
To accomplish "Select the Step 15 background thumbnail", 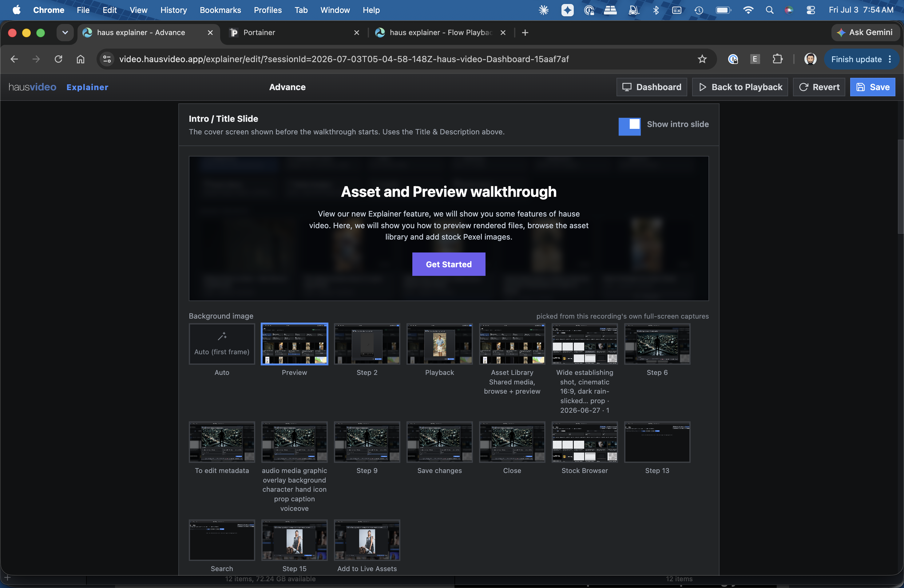I will click(x=294, y=540).
